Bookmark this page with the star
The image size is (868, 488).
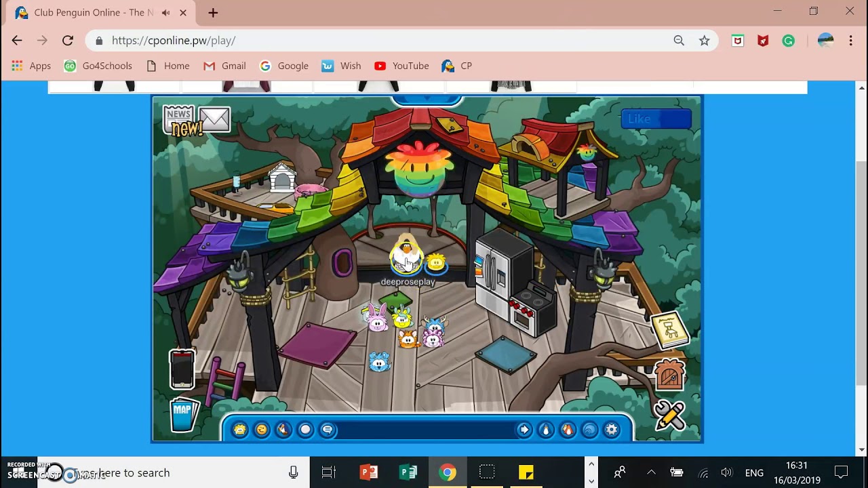(705, 41)
